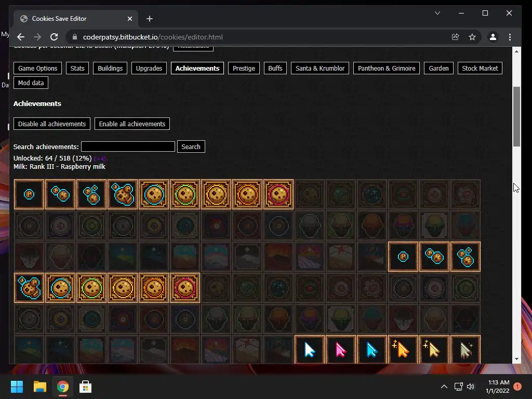This screenshot has height=399, width=532.
Task: Click the yellow-ringed cookie achievement in the fourth row
Action: pyautogui.click(x=123, y=288)
